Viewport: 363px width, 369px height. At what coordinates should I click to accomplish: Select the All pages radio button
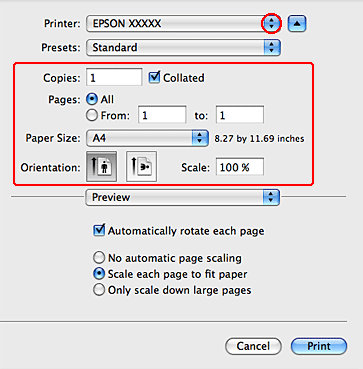pyautogui.click(x=91, y=99)
